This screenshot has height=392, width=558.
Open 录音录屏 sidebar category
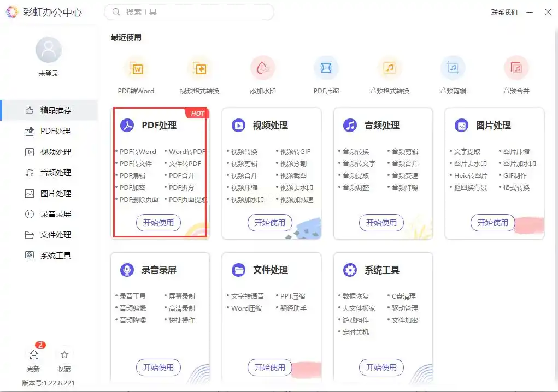click(x=49, y=214)
